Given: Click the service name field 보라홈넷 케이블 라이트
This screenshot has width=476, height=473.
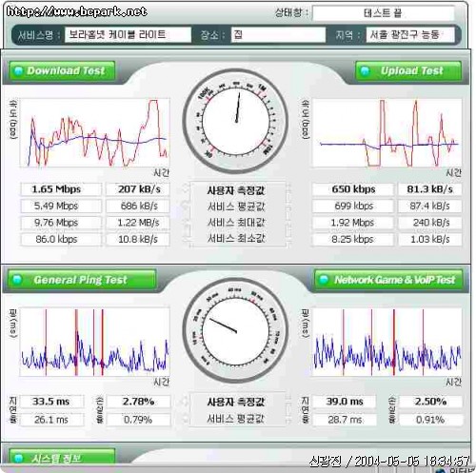Looking at the screenshot, I should [x=128, y=34].
